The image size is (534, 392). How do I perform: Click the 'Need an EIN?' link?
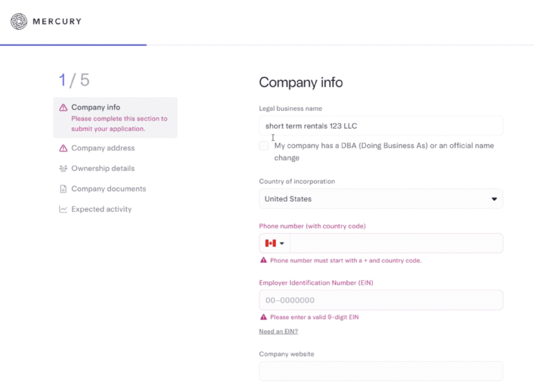pos(278,332)
